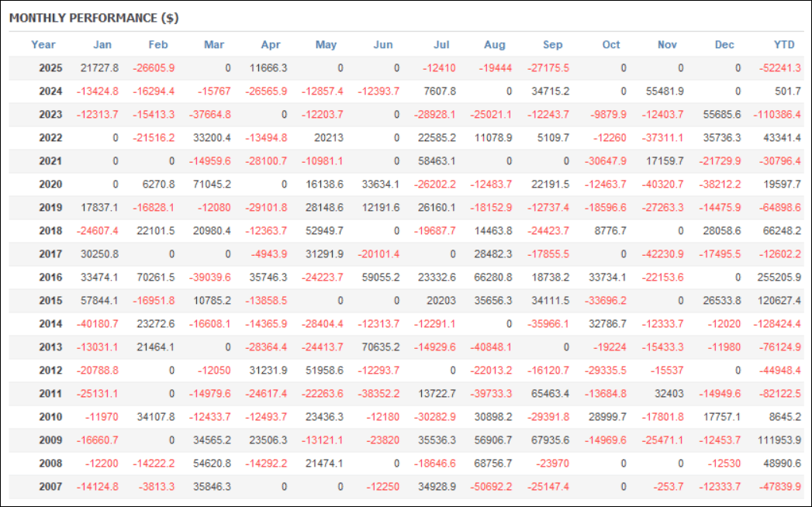Click the Jun column header
Image resolution: width=812 pixels, height=507 pixels.
tap(383, 44)
